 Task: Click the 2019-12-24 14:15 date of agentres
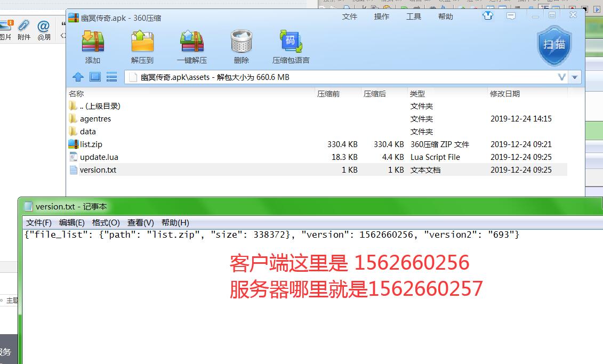[x=521, y=118]
